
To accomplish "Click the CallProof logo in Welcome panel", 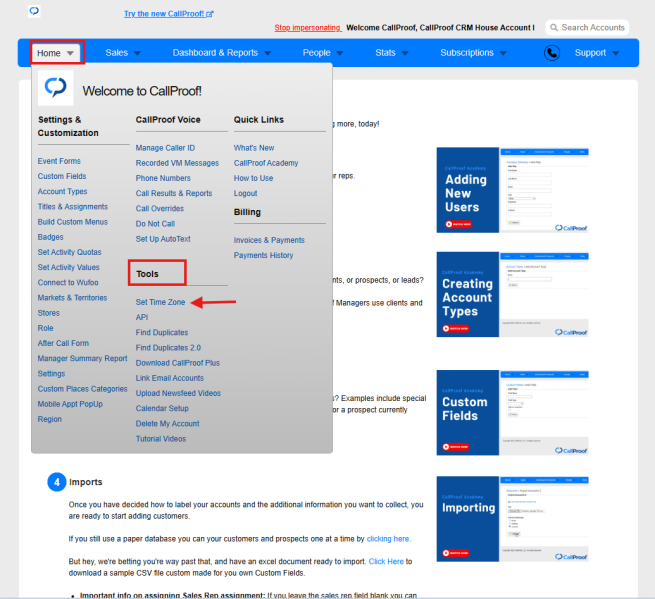I will point(56,88).
